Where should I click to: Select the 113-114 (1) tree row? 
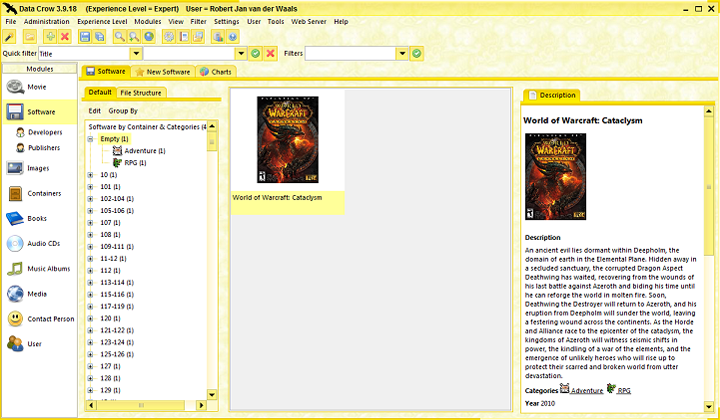117,282
